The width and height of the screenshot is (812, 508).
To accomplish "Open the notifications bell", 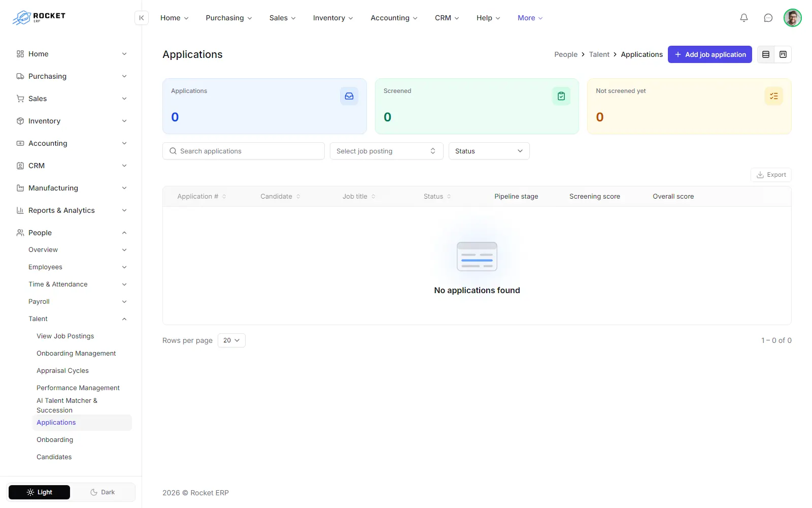I will [744, 18].
